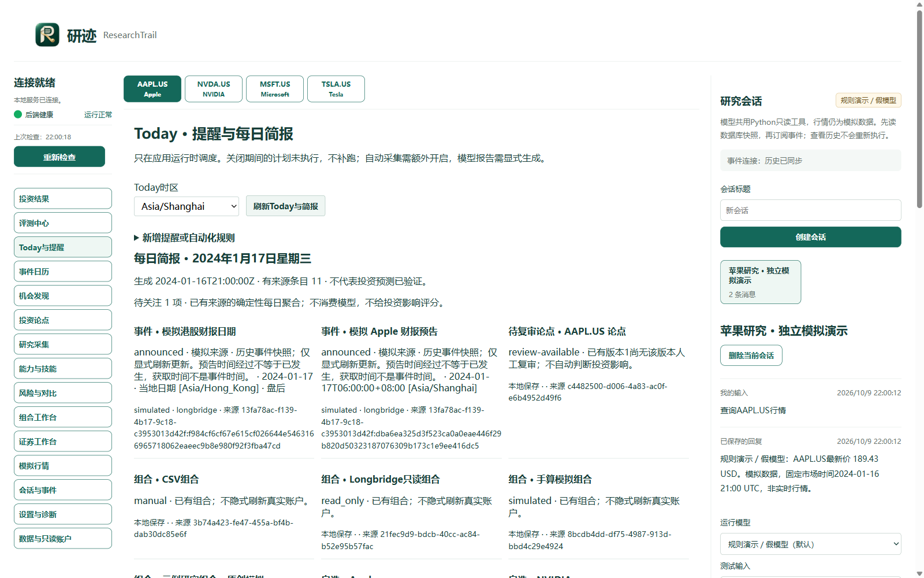Select Today与提醒 sidebar item

pyautogui.click(x=63, y=247)
